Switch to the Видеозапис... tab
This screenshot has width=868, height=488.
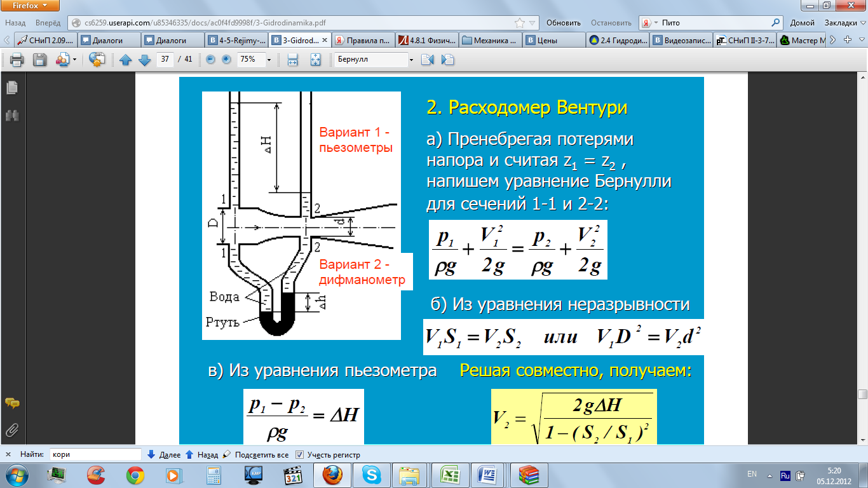pos(681,40)
